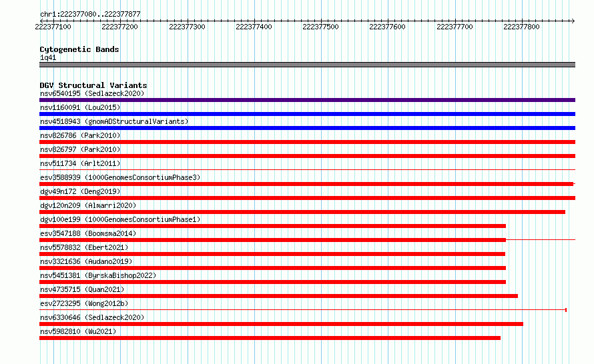Open the nsv1160091 (Lou2015) label

80,107
